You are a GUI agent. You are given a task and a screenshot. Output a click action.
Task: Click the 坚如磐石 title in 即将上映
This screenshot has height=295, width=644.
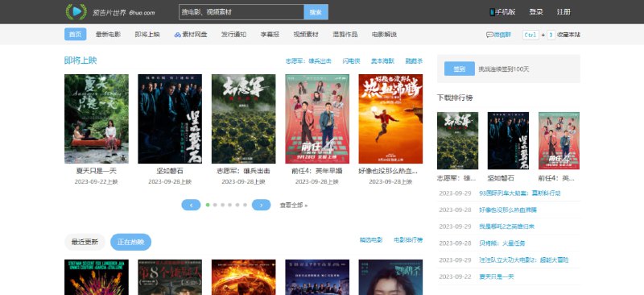(x=170, y=171)
